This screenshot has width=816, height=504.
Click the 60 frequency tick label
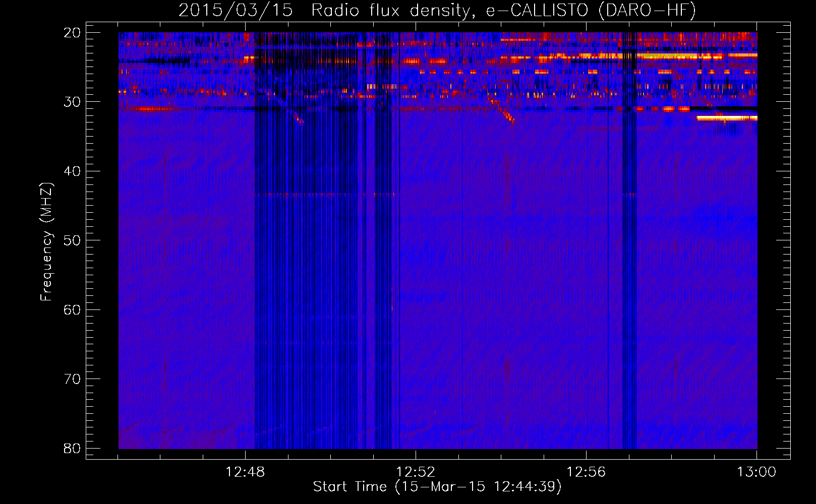pyautogui.click(x=72, y=310)
